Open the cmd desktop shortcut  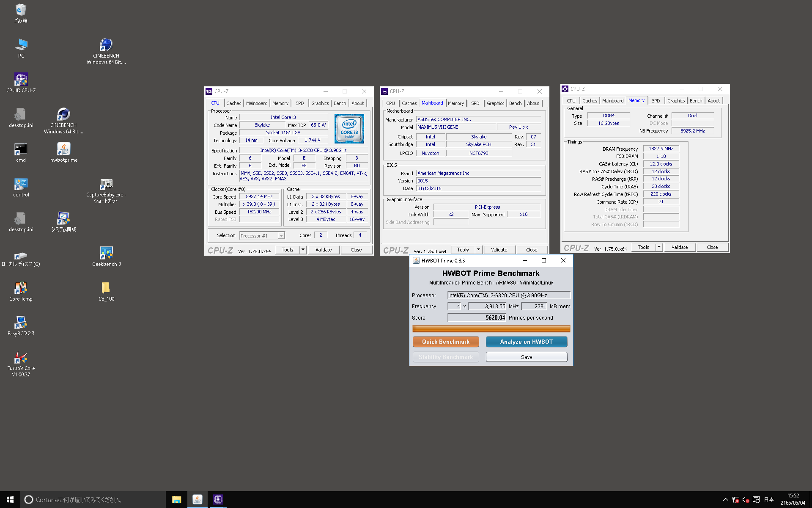coord(21,152)
